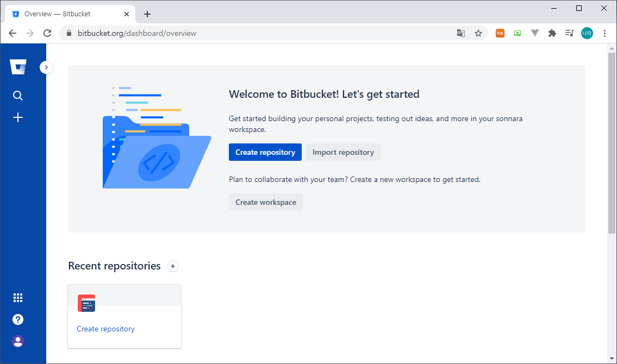The width and height of the screenshot is (617, 364).
Task: Expand the sidebar with the chevron button
Action: (x=46, y=67)
